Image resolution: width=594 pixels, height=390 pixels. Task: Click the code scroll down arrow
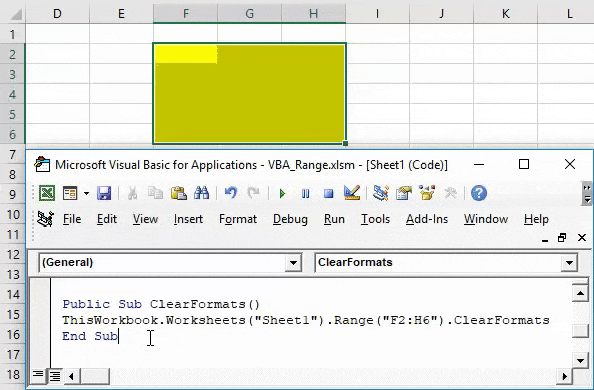pyautogui.click(x=580, y=360)
